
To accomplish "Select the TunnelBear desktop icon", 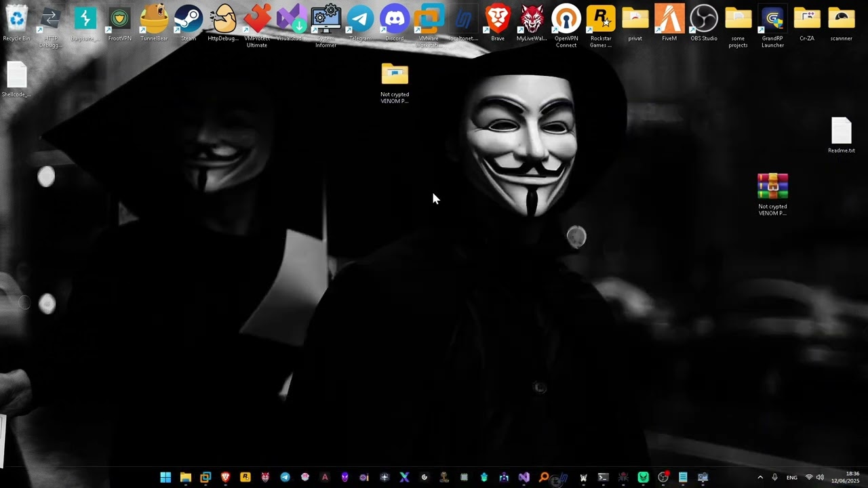I will pyautogui.click(x=154, y=23).
